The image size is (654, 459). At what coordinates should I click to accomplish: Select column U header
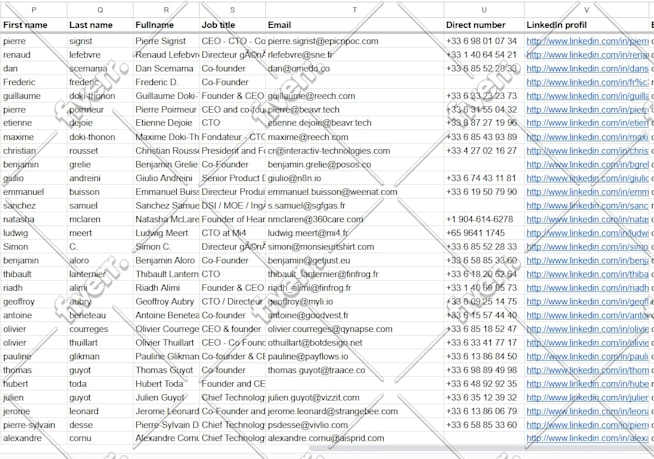(484, 10)
